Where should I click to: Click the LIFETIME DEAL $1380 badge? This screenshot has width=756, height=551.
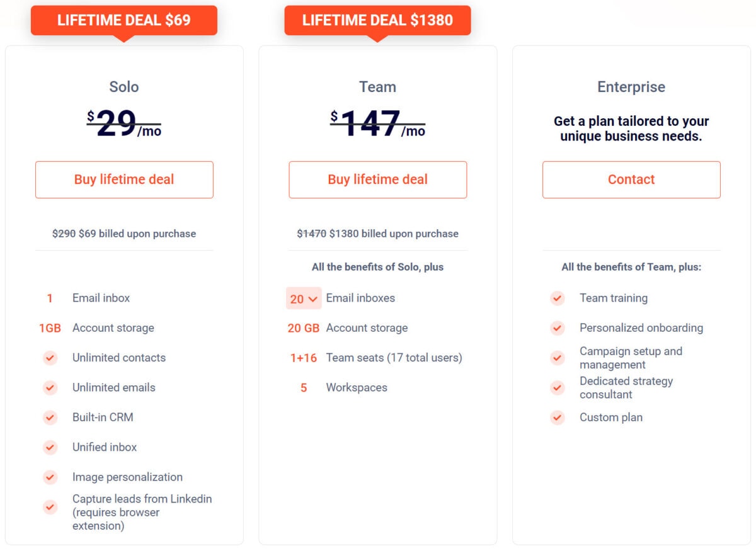point(378,20)
